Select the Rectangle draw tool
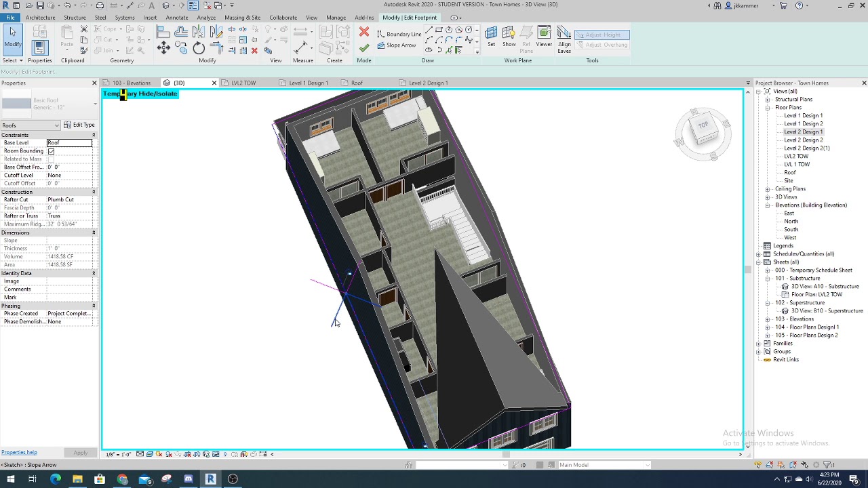Screen dimensions: 868x488 [x=439, y=30]
